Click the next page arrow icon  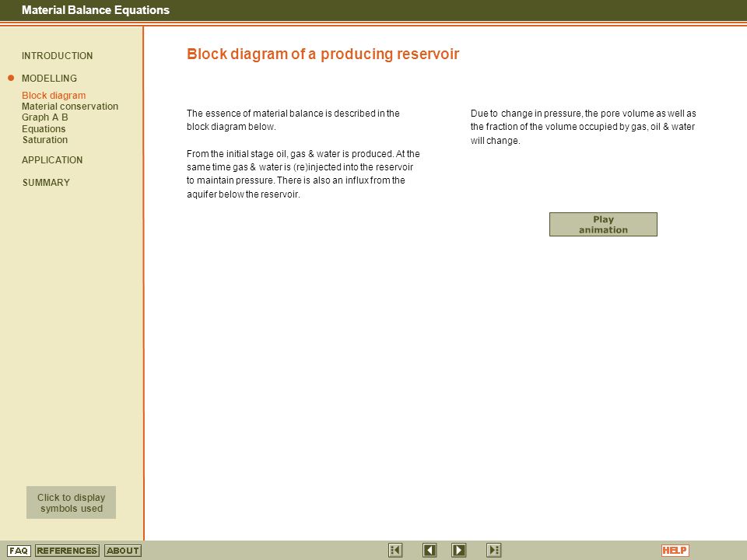click(x=459, y=550)
